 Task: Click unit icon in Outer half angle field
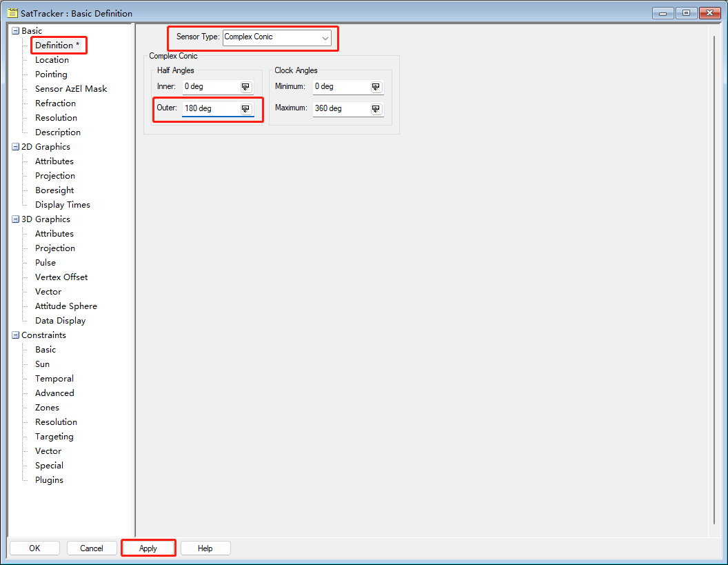click(245, 109)
